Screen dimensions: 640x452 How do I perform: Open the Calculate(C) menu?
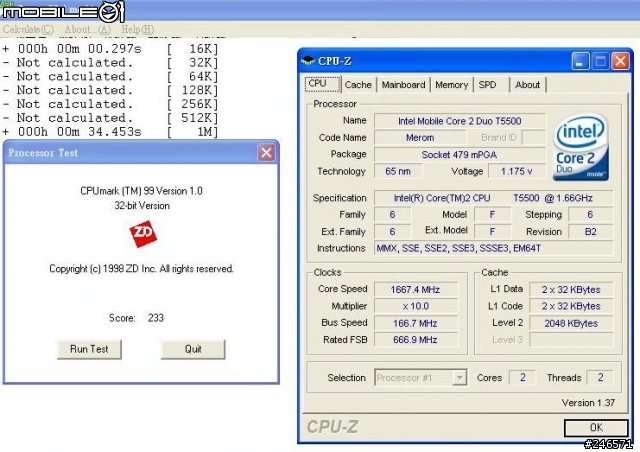pos(28,29)
